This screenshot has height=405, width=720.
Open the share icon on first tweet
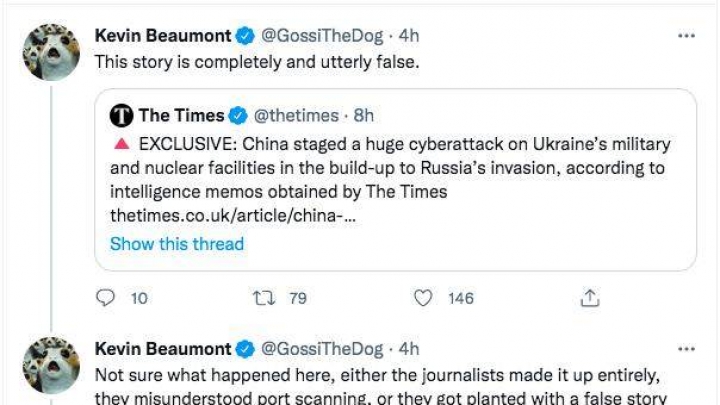click(589, 297)
